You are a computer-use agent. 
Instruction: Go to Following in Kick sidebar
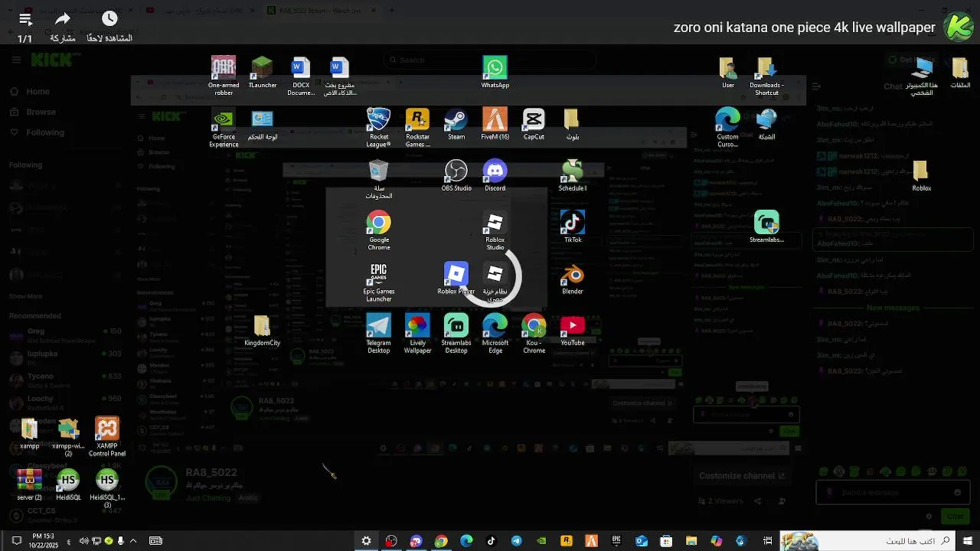click(x=37, y=132)
